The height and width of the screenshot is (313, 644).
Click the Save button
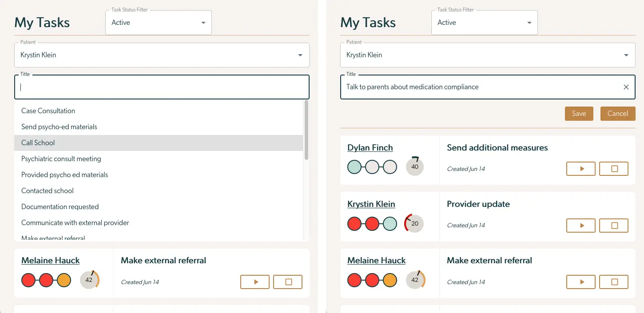tap(579, 113)
